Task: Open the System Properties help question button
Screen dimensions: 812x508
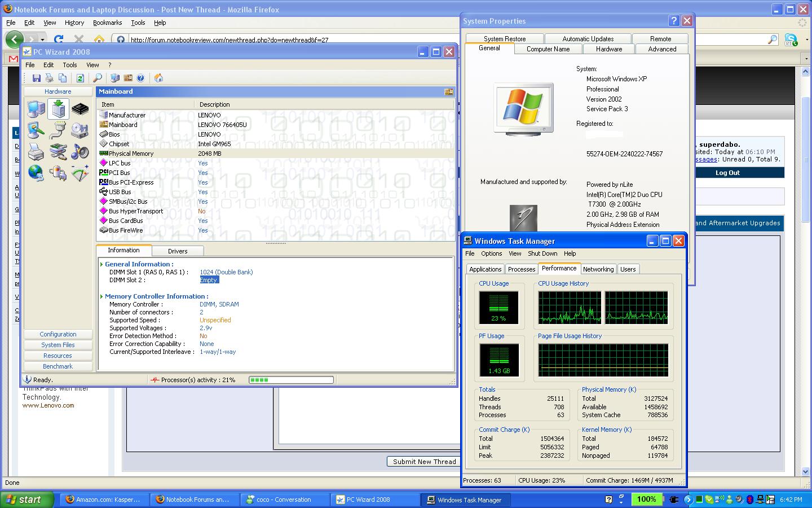Action: [x=674, y=21]
